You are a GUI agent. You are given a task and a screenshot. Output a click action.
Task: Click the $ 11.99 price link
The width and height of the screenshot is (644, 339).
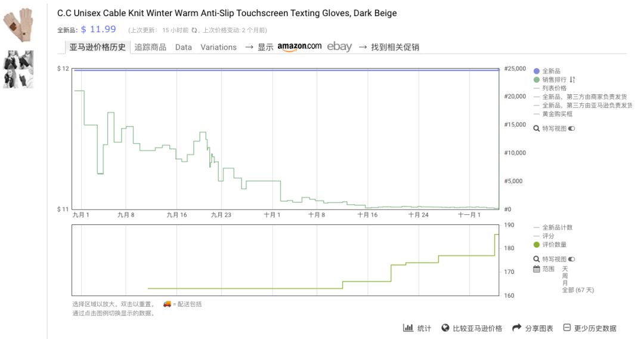98,29
